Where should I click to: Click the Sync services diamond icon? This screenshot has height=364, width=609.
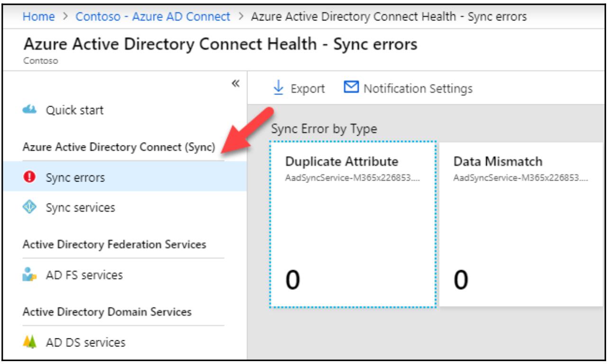tap(29, 208)
